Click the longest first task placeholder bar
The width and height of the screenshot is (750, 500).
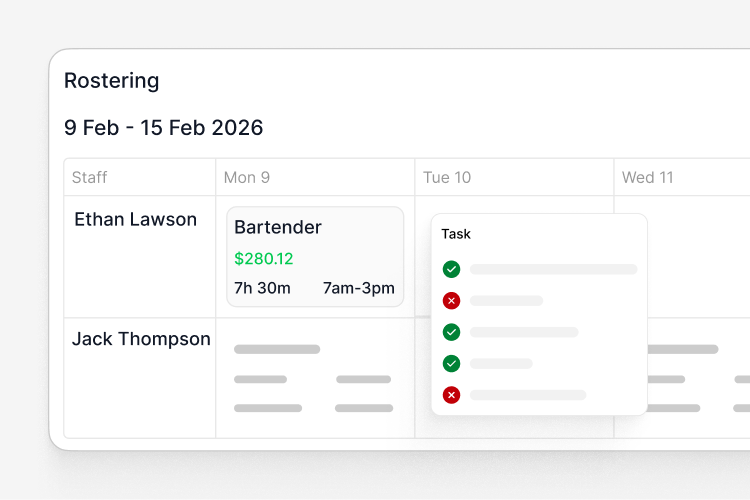pos(553,269)
